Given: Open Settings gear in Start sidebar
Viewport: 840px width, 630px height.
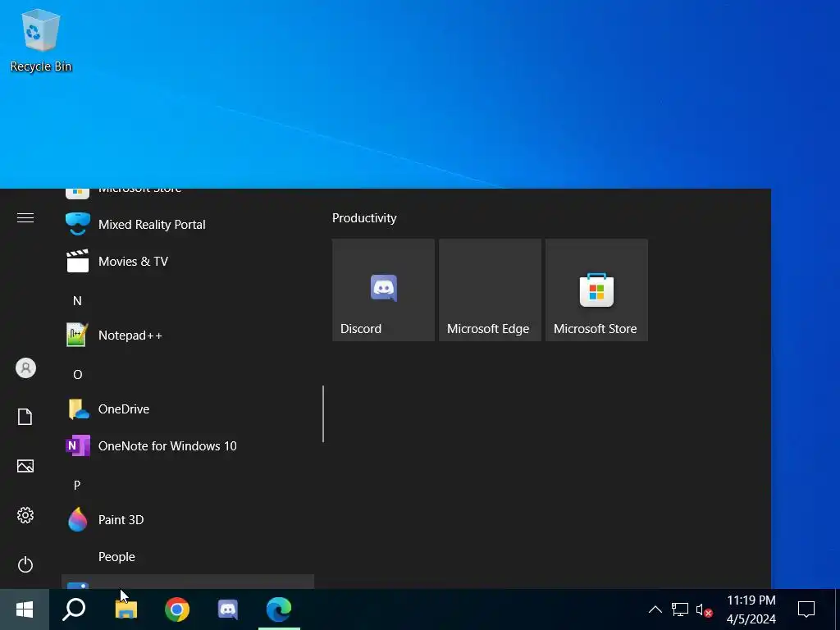Looking at the screenshot, I should 25,515.
